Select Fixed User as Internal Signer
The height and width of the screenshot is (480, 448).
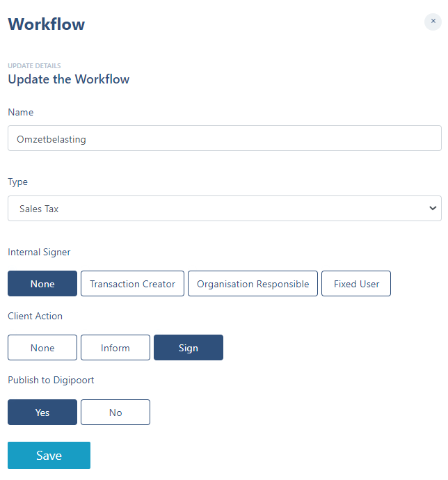pos(356,283)
